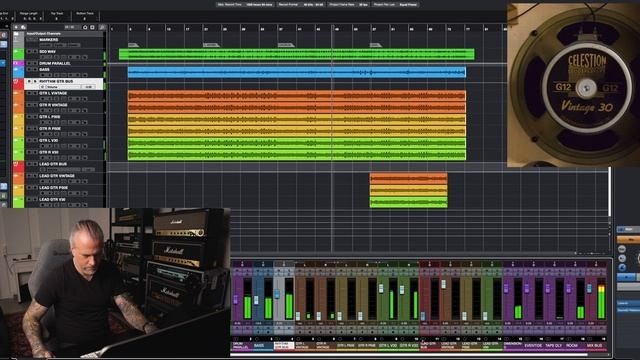Click the mixer horizontal scrollbar

point(409,354)
